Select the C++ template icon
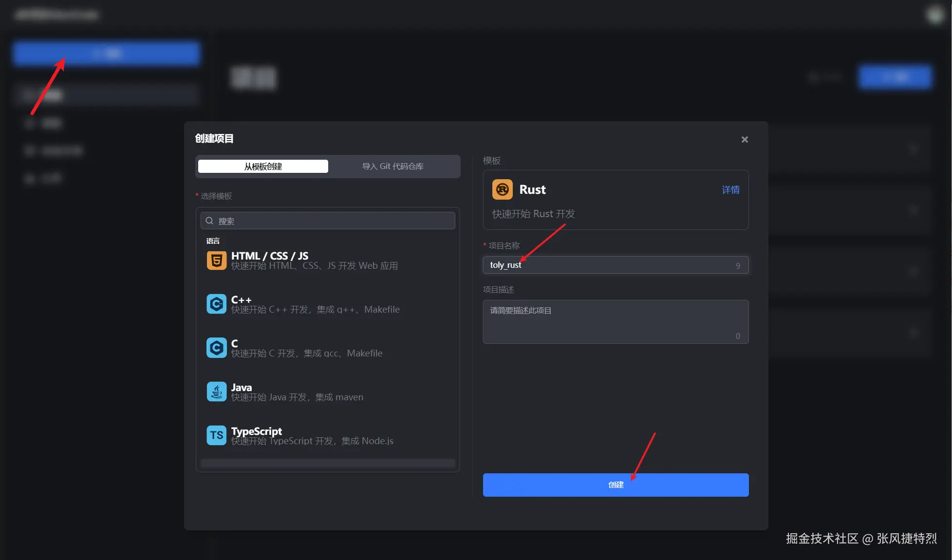952x560 pixels. (x=216, y=304)
